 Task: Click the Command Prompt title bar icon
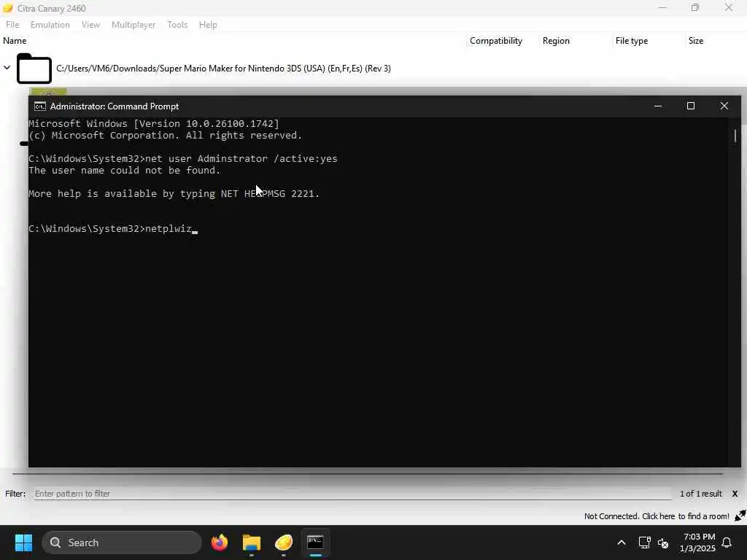point(40,106)
